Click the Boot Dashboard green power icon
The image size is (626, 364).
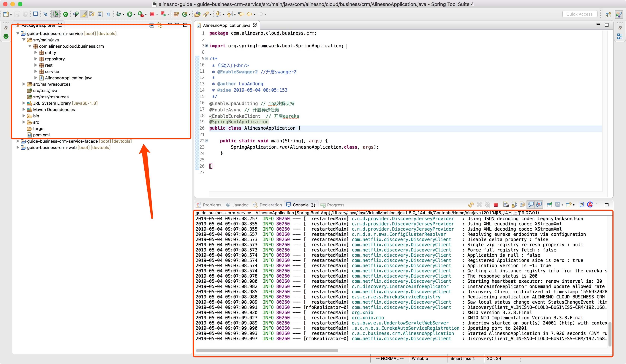point(66,14)
